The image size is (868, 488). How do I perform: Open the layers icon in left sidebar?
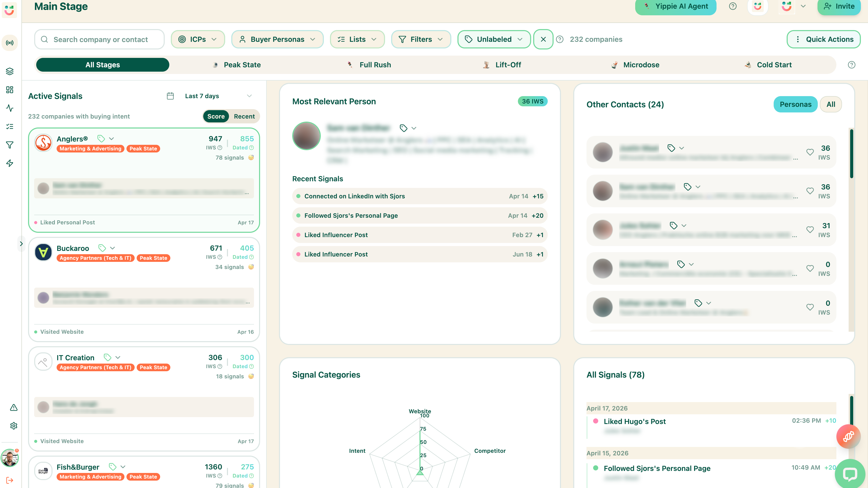10,71
